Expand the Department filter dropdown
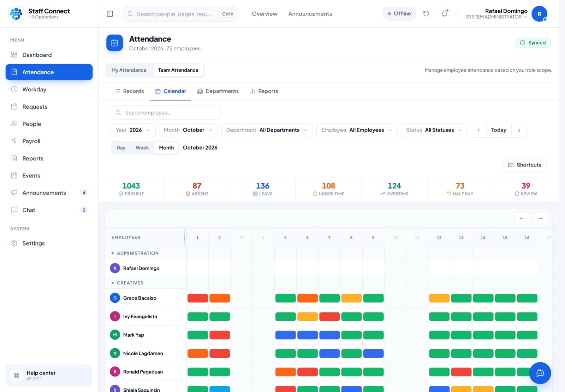Viewport: 565px width, 392px height. (x=267, y=130)
